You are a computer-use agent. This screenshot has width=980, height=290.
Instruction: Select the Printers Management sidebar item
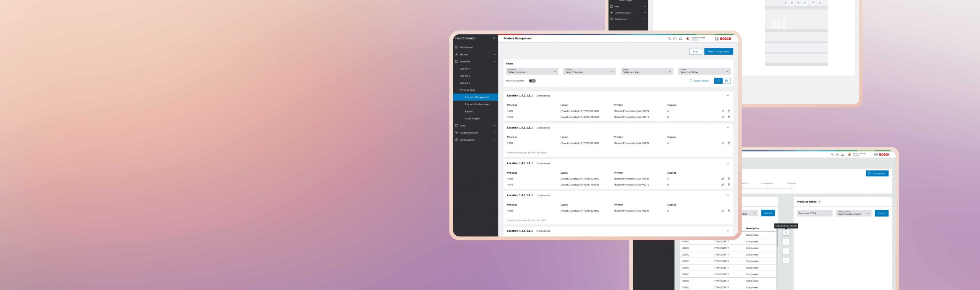coord(475,97)
